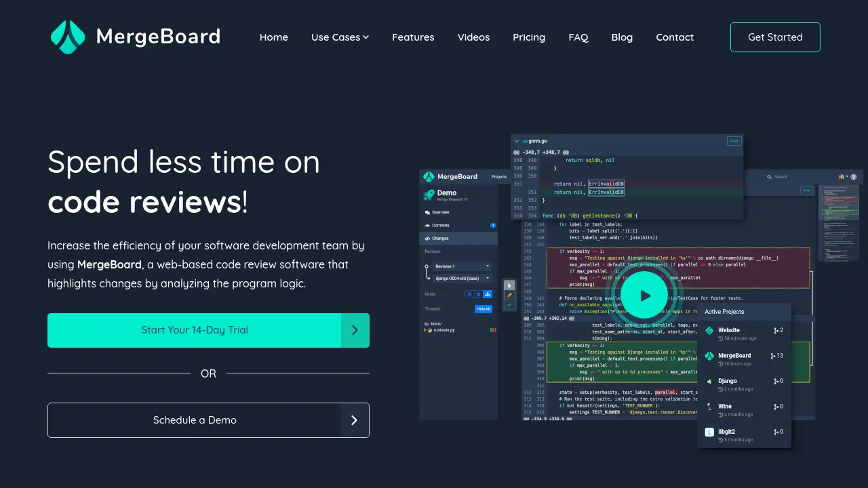
Task: Click the Commits icon in demo sidebar
Action: pos(427,225)
